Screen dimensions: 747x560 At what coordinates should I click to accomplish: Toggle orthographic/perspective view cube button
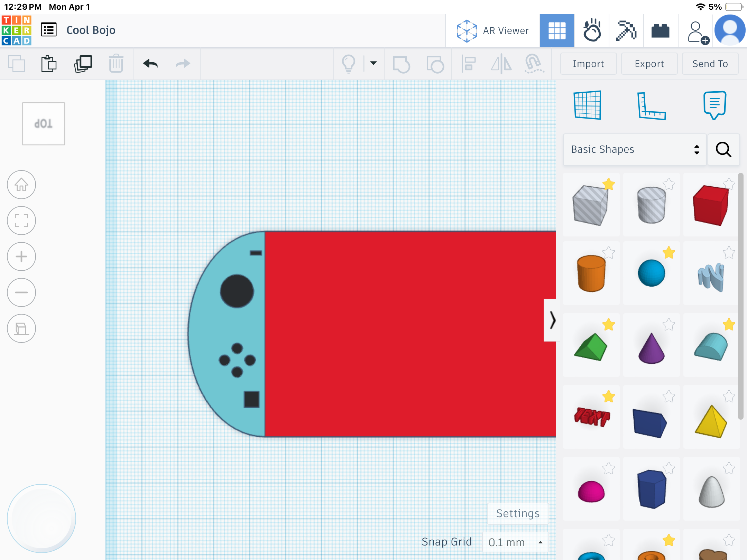coord(21,328)
